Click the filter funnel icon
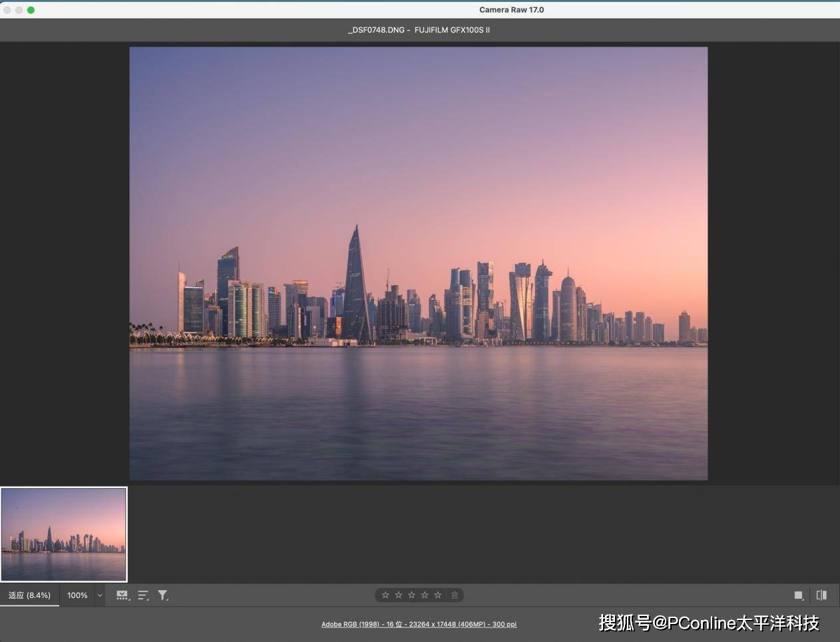The width and height of the screenshot is (840, 642). pyautogui.click(x=163, y=595)
